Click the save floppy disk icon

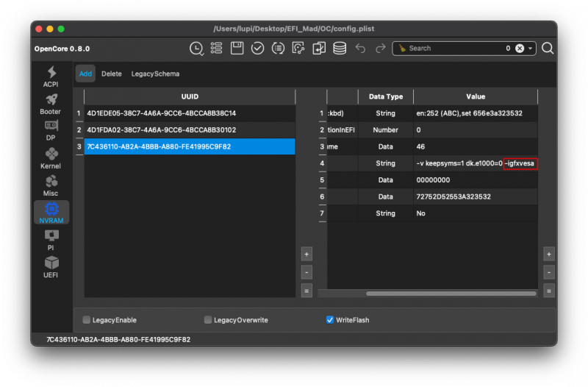pyautogui.click(x=237, y=49)
